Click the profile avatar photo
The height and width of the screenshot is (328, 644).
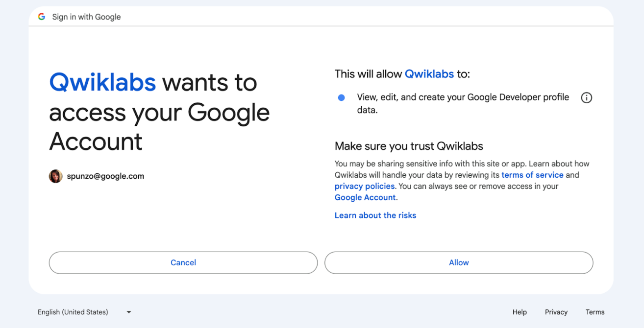click(x=55, y=176)
